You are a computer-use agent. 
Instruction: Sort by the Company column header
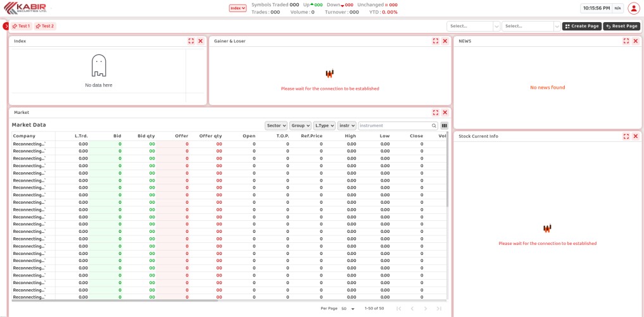click(24, 136)
